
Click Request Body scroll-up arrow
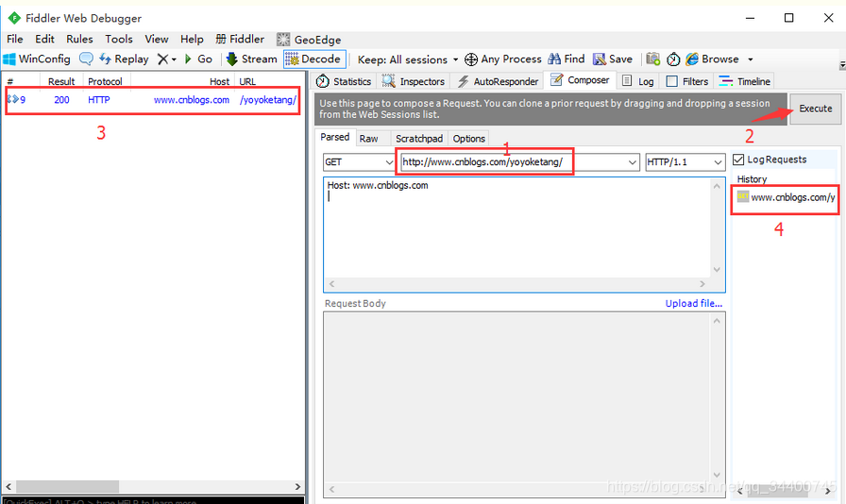717,321
